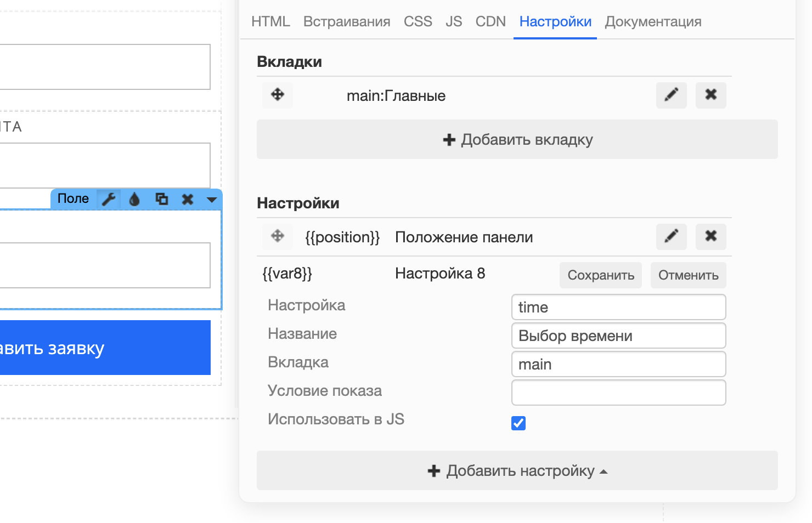Click Сохранить for Настройка 8
This screenshot has width=812, height=523.
[x=601, y=275]
